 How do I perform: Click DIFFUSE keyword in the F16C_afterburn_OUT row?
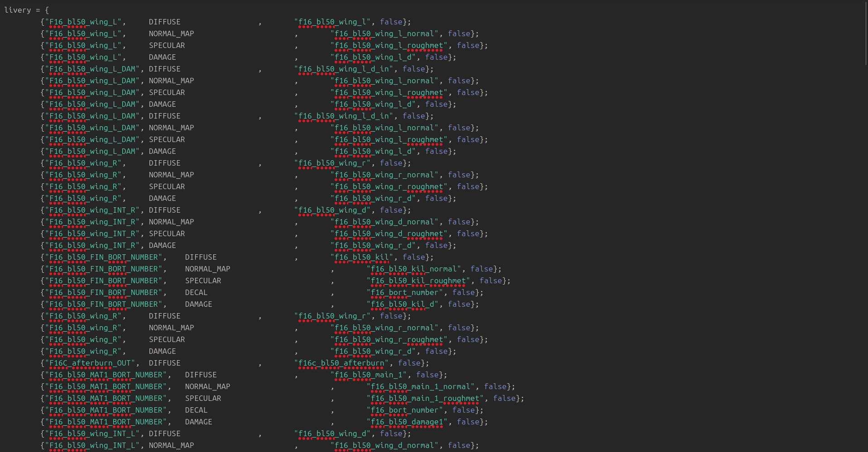165,363
